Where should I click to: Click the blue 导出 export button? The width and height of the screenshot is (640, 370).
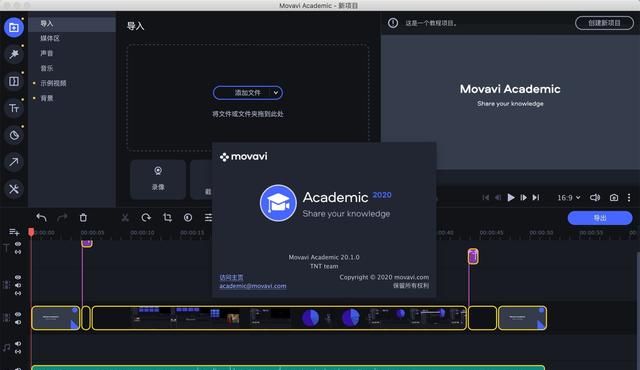(600, 218)
